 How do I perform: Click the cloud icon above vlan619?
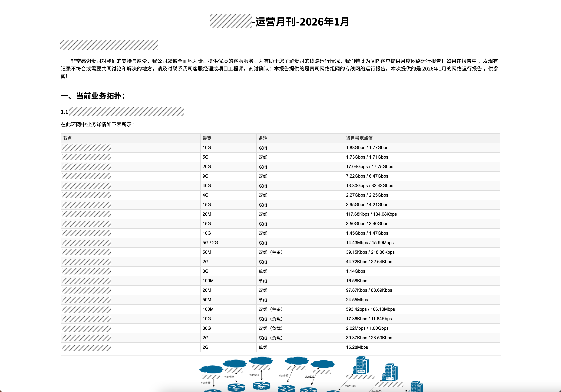tap(234, 363)
